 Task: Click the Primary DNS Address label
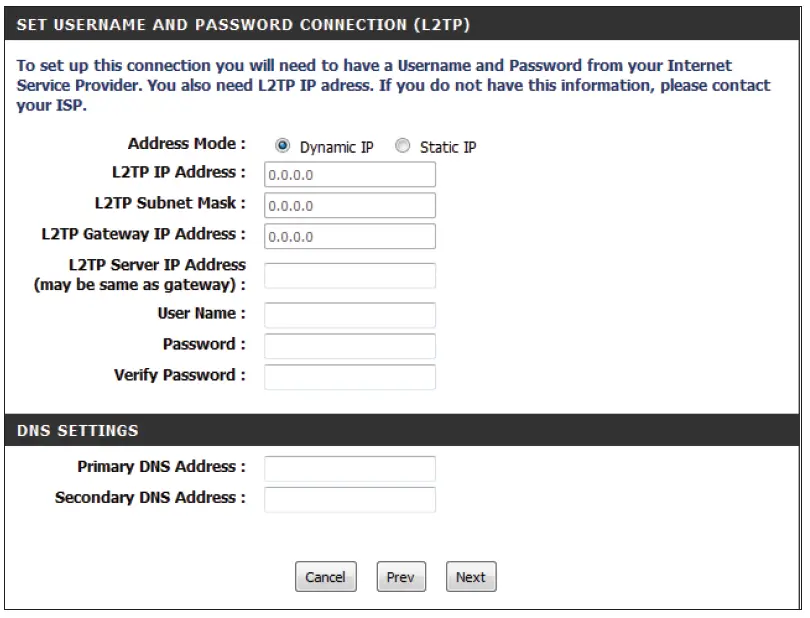pyautogui.click(x=161, y=467)
